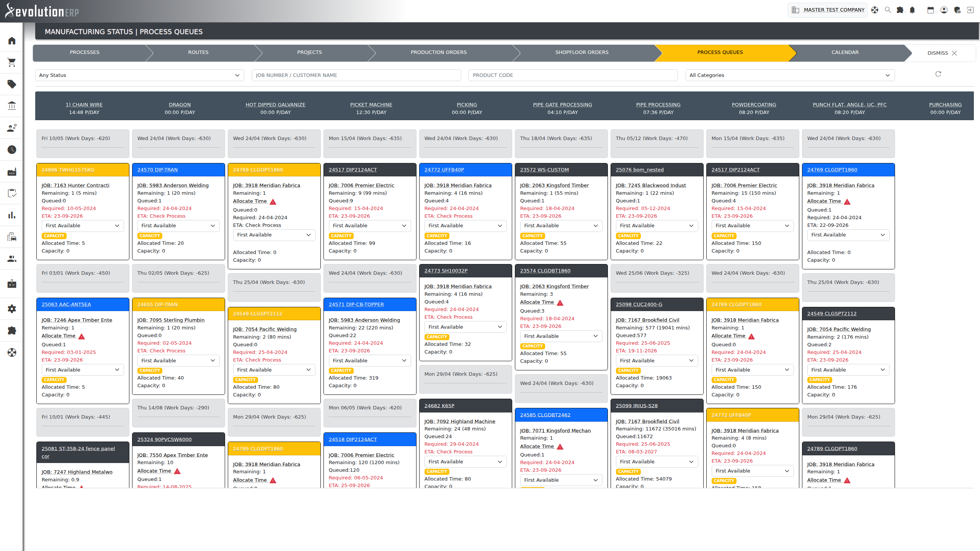980x551 pixels.
Task: Open the price tag sidebar icon
Action: (12, 84)
